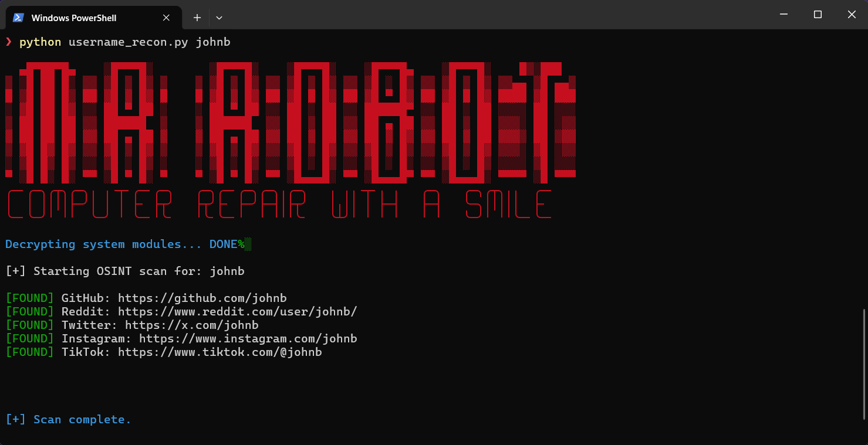
Task: Click the '[+] Scan complete.' line
Action: point(68,419)
